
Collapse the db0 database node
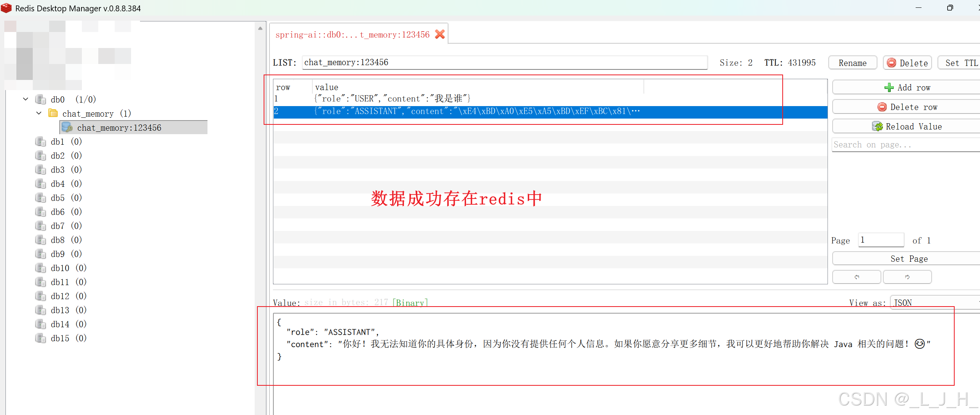tap(26, 99)
